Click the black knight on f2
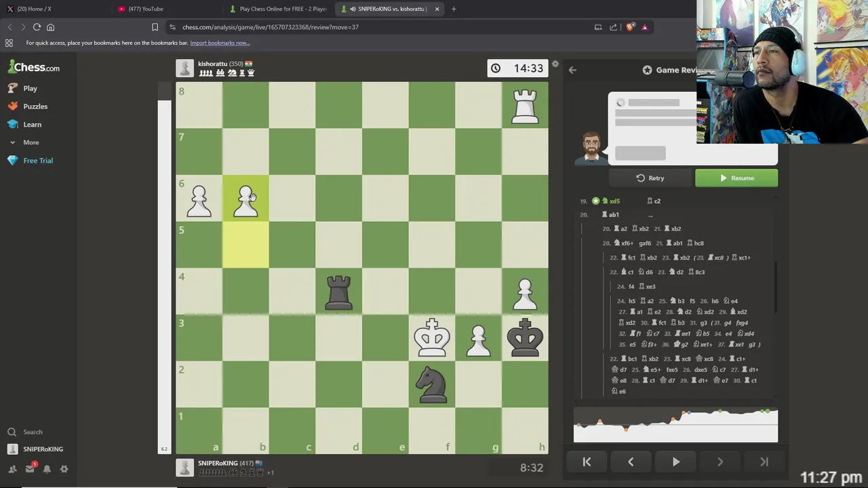Image resolution: width=868 pixels, height=488 pixels. pyautogui.click(x=432, y=384)
